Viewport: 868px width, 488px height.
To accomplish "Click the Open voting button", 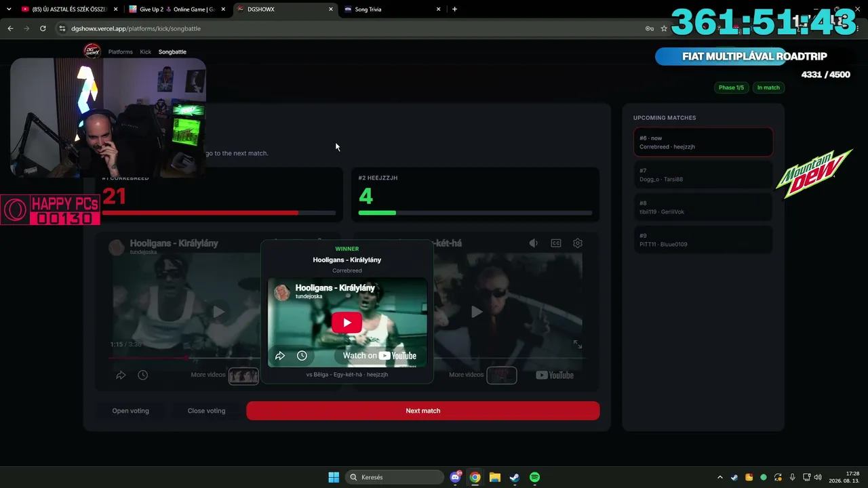I will (x=131, y=411).
